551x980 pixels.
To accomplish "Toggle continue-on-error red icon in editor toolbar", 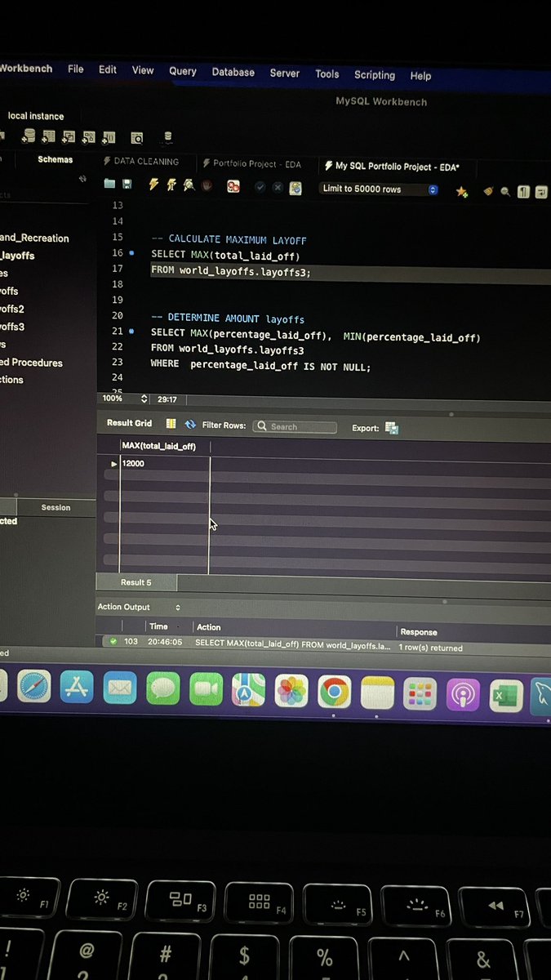I will point(233,186).
